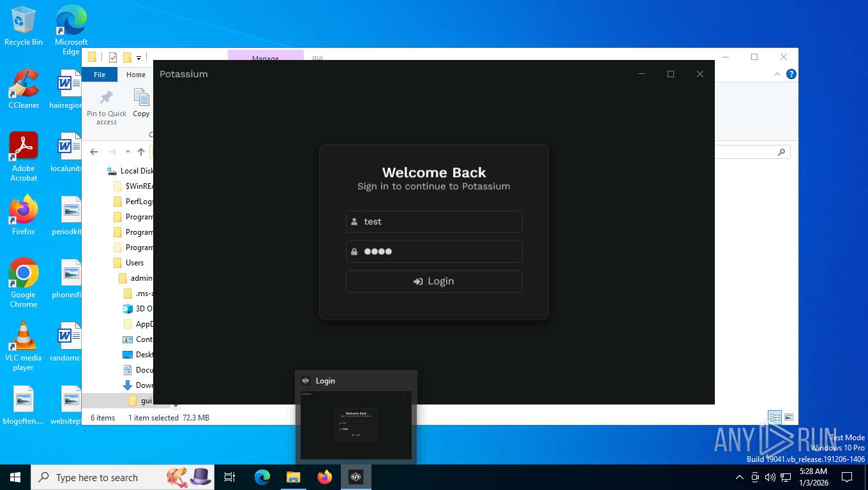Click the taskbar clock showing 5:28 AM

pyautogui.click(x=814, y=477)
